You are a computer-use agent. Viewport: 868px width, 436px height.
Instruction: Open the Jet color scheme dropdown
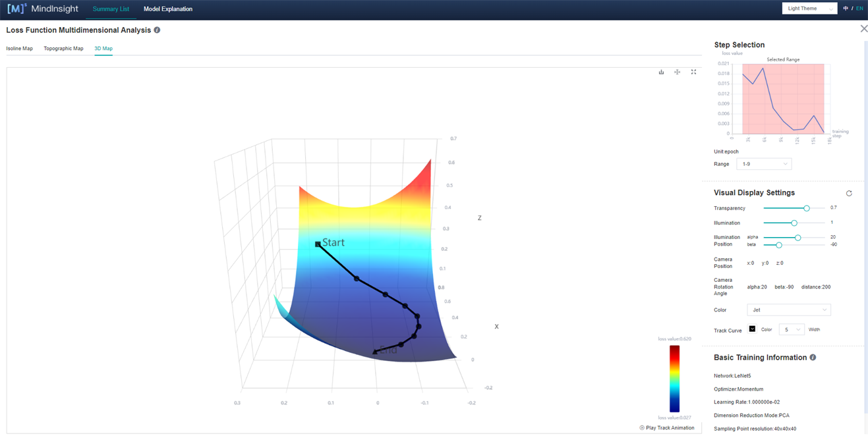788,310
